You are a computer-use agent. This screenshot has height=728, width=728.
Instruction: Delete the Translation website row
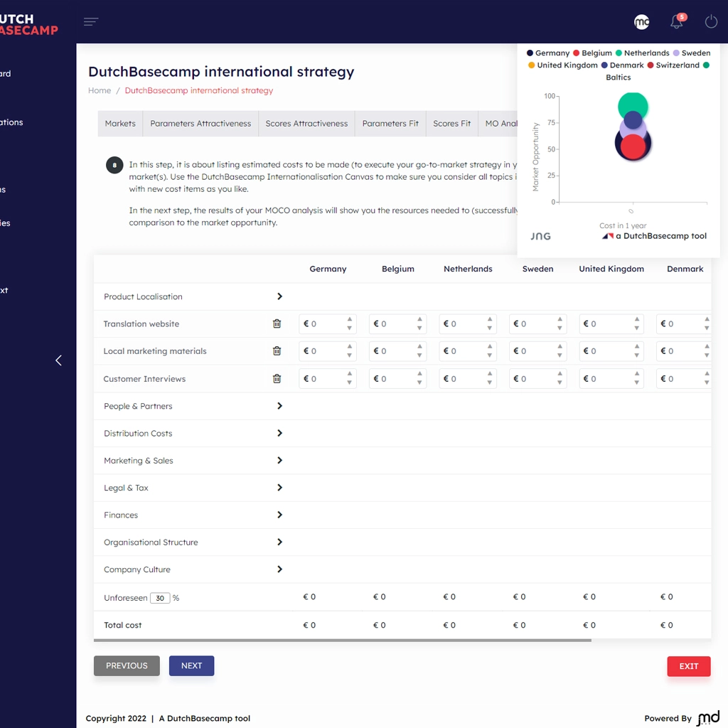(x=277, y=323)
